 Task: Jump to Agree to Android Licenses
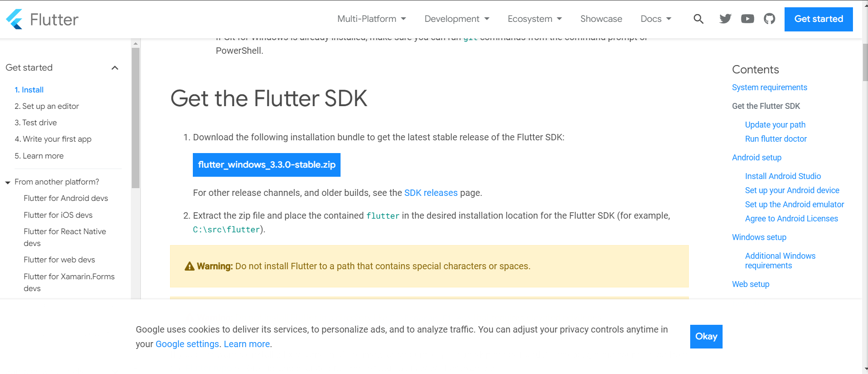(x=791, y=219)
